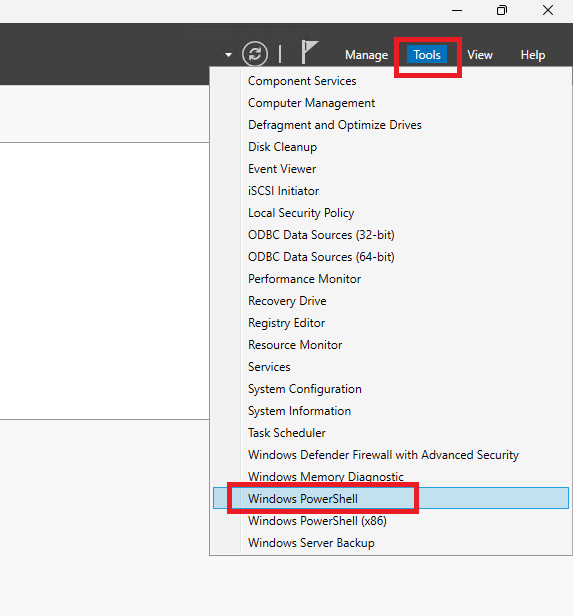573x616 pixels.
Task: Click the refresh icon in Server Manager header
Action: pyautogui.click(x=255, y=53)
